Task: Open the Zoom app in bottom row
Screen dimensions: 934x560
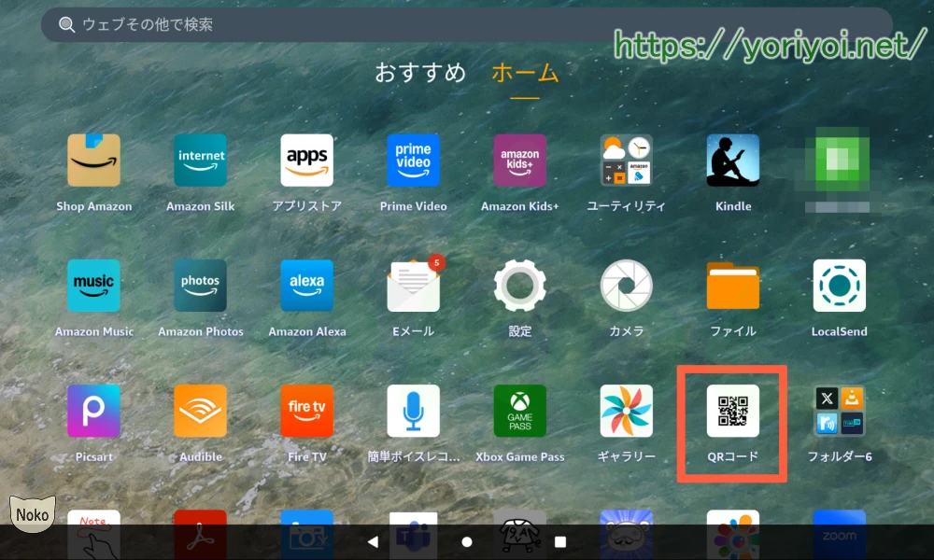Action: coord(840,535)
